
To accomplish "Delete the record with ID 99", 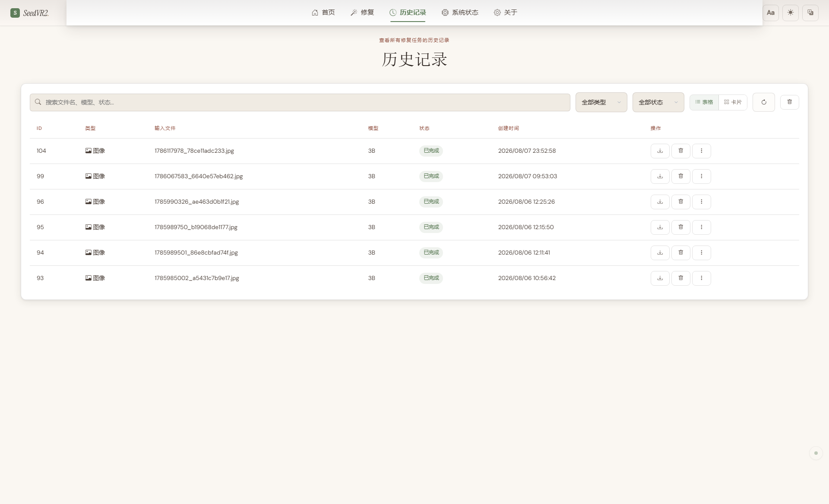I will pyautogui.click(x=680, y=176).
